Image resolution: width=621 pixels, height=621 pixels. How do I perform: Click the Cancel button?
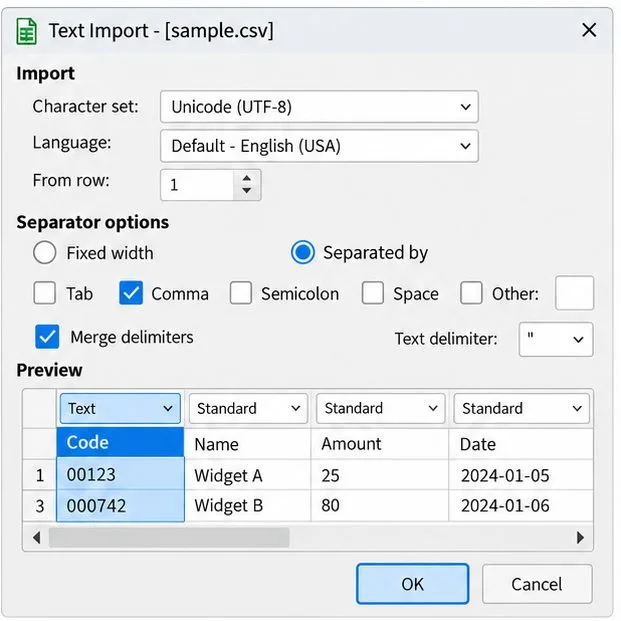click(537, 584)
